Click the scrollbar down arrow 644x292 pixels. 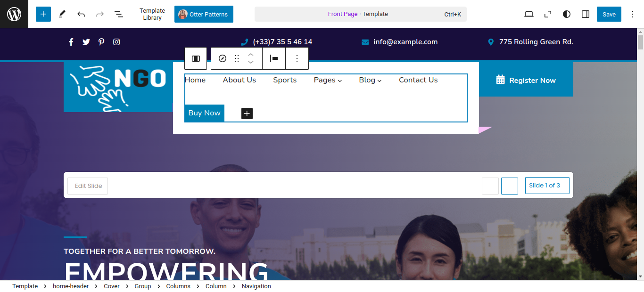click(640, 276)
